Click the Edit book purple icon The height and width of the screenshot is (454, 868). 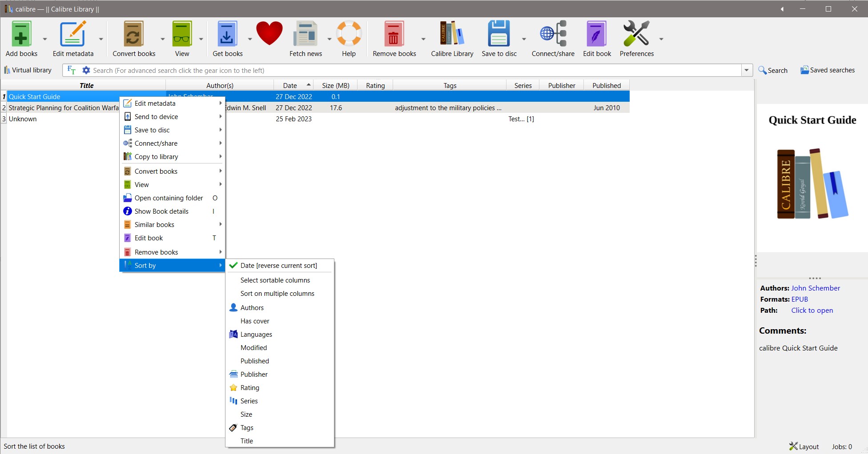(x=597, y=34)
